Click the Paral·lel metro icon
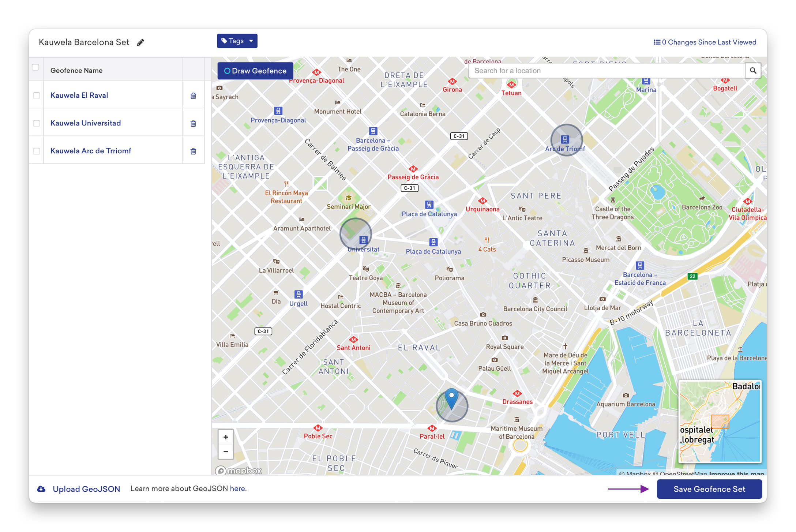Viewport: 796px width, 532px height. point(432,428)
